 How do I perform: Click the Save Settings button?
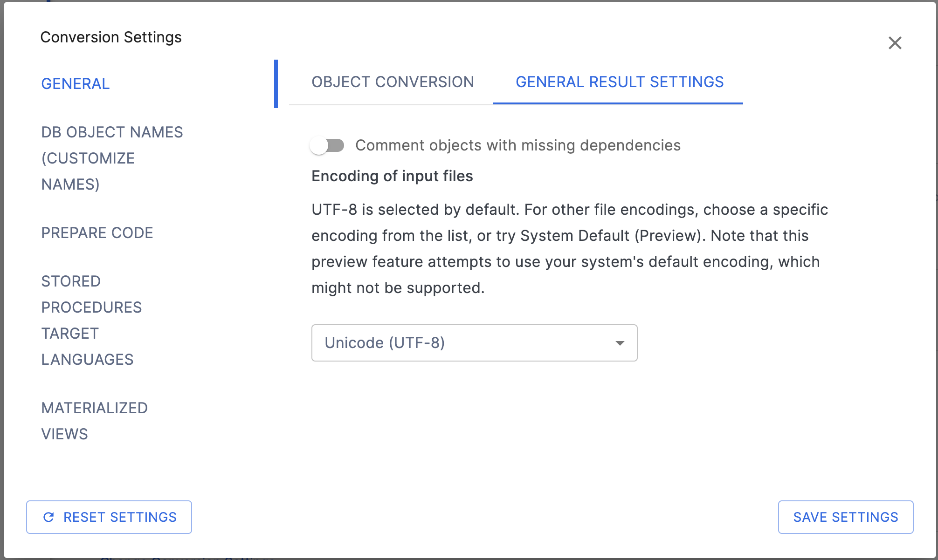click(845, 517)
